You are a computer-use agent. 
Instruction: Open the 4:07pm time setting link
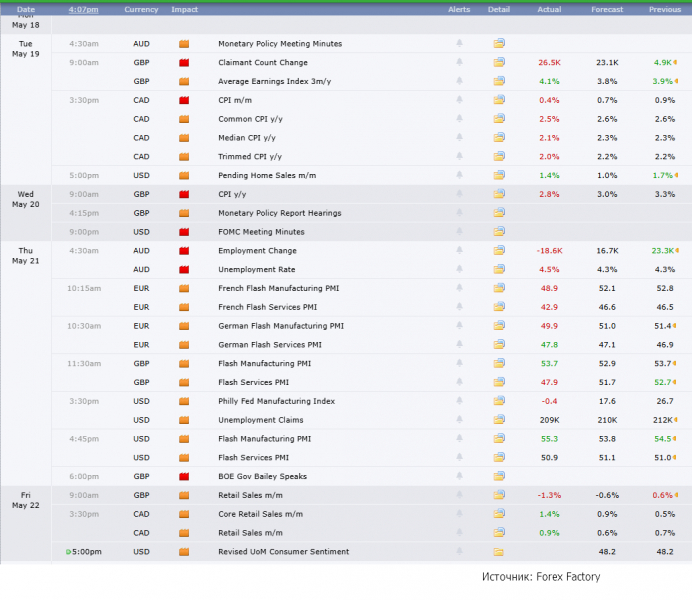83,9
